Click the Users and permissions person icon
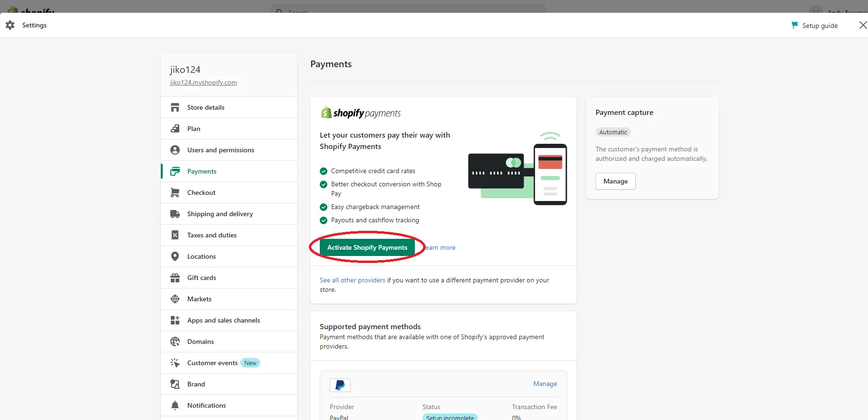The image size is (868, 420). (175, 150)
